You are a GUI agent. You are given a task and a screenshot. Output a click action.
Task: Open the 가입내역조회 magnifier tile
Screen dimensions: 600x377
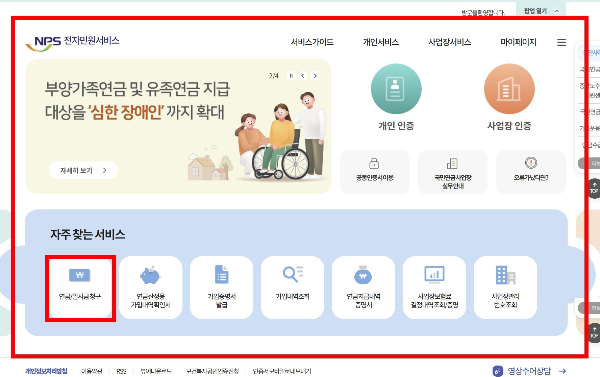click(292, 287)
